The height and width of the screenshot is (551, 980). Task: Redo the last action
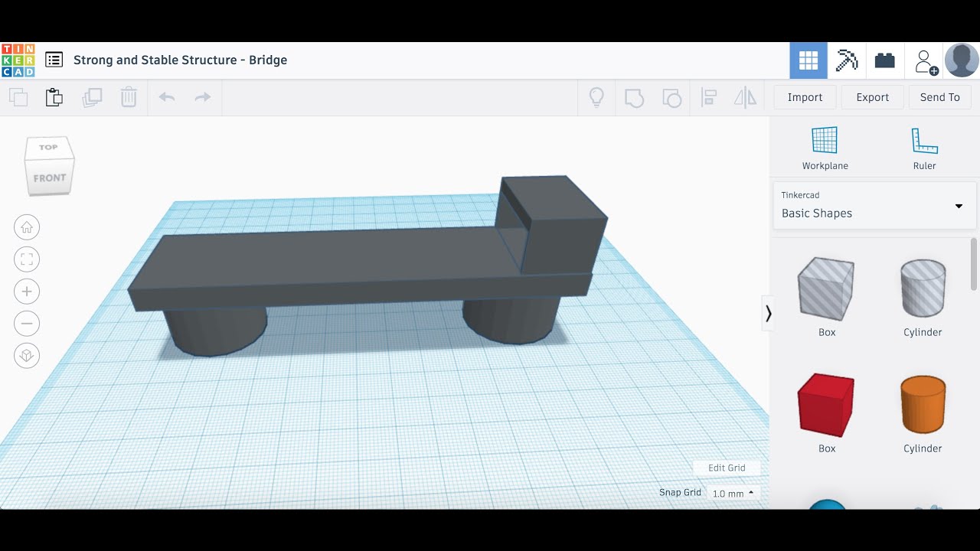coord(202,97)
